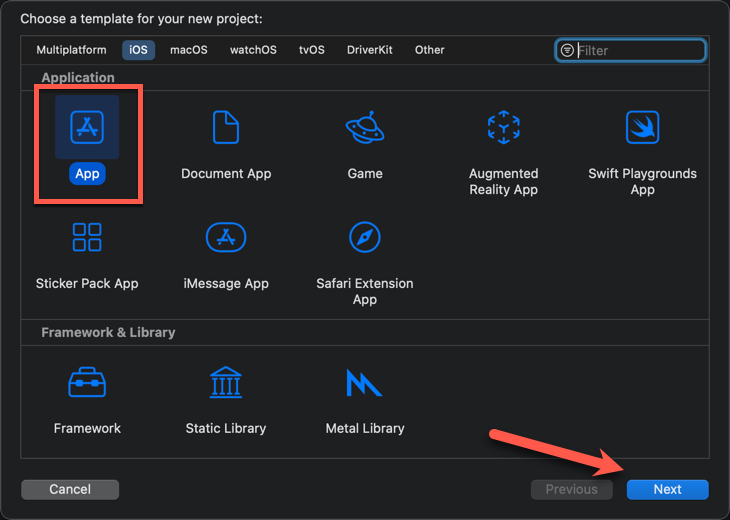This screenshot has height=520, width=730.
Task: Select the Static Library building icon
Action: coord(226,382)
